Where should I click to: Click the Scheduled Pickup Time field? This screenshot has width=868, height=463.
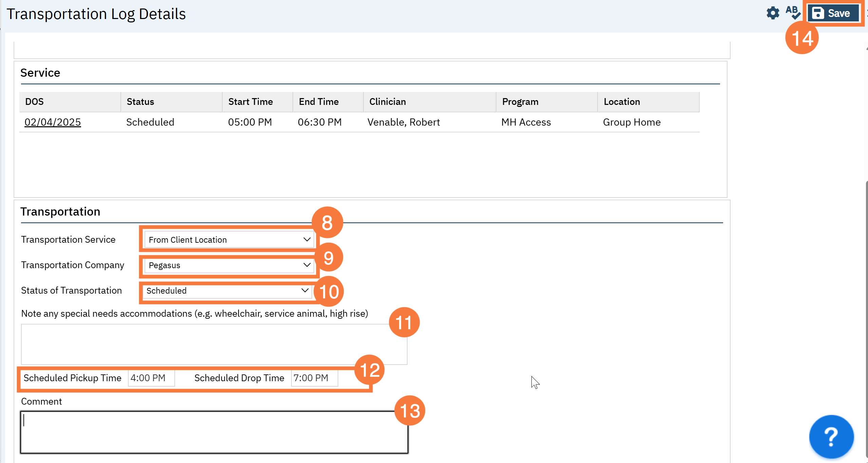[x=151, y=378]
